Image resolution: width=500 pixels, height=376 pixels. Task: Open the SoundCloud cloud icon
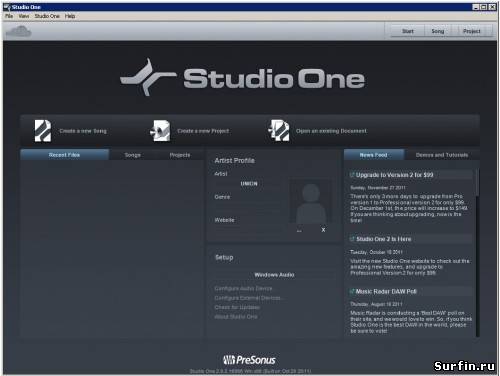coord(19,32)
